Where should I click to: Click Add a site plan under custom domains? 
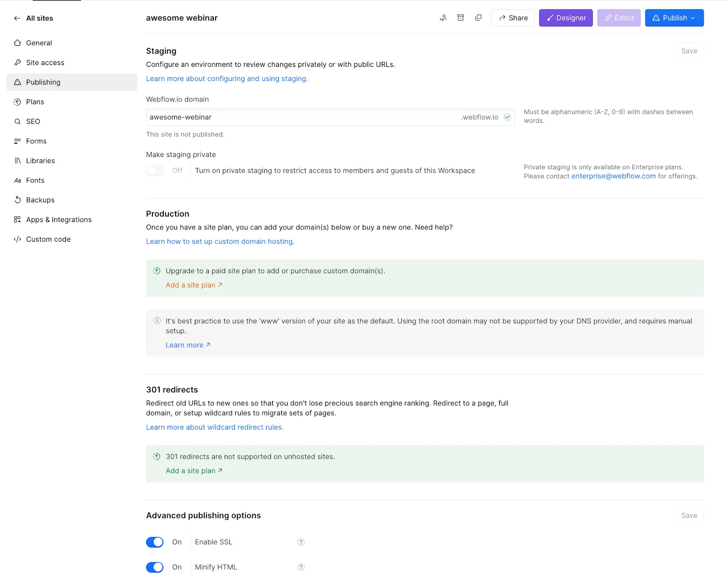click(x=194, y=285)
